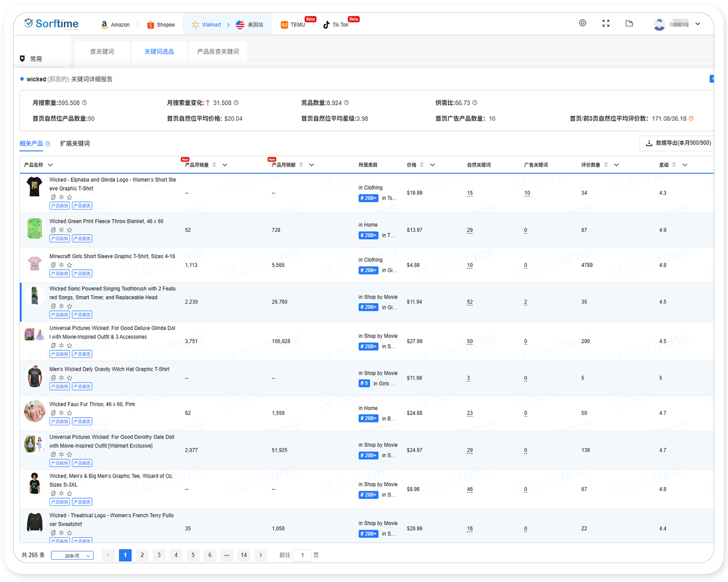Viewport: 728px width, 582px height.
Task: Favorite the Wicked Green Print Fleece Blanket star
Action: (69, 230)
